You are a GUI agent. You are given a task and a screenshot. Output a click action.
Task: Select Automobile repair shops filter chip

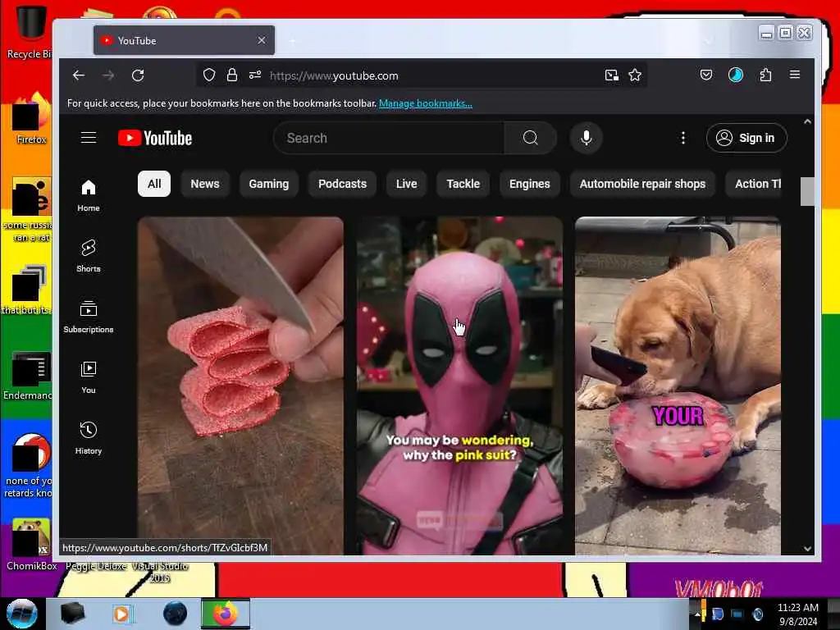642,184
